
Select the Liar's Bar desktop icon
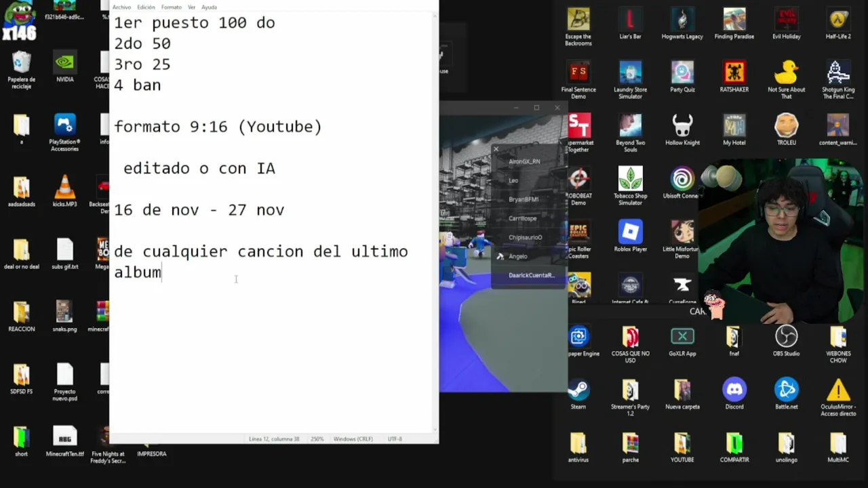coord(631,24)
